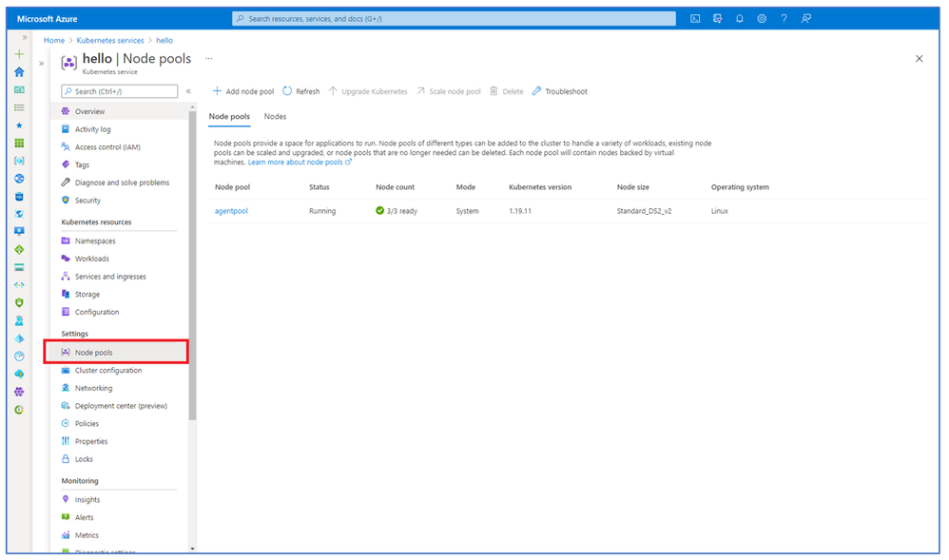This screenshot has width=949, height=560.
Task: Click the Kubernetes version column header
Action: click(540, 187)
